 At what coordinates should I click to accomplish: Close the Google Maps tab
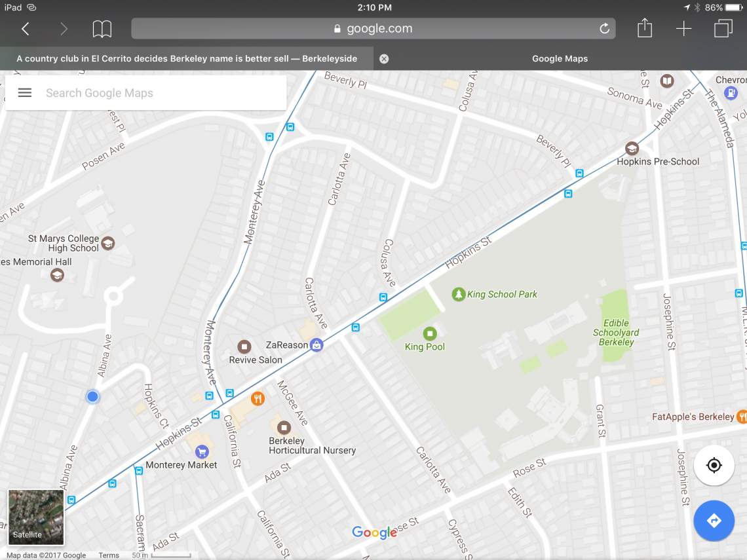384,58
